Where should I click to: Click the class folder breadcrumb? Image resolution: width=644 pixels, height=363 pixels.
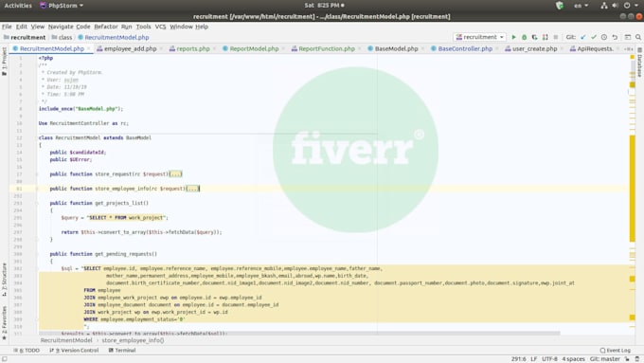[x=62, y=37]
